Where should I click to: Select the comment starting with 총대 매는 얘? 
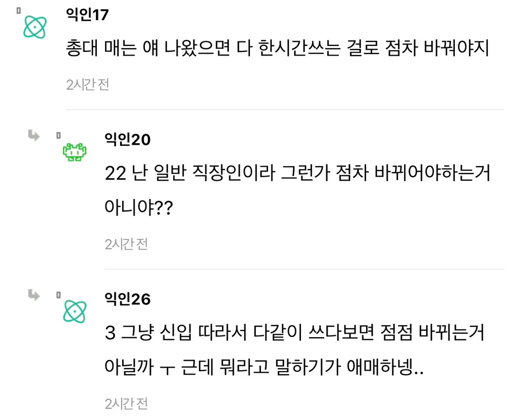pos(277,48)
